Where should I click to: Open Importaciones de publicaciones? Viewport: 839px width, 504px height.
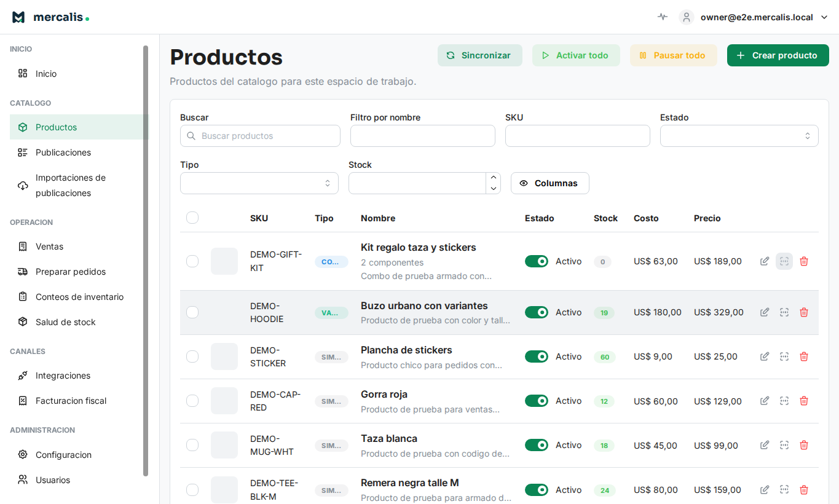[x=79, y=185]
